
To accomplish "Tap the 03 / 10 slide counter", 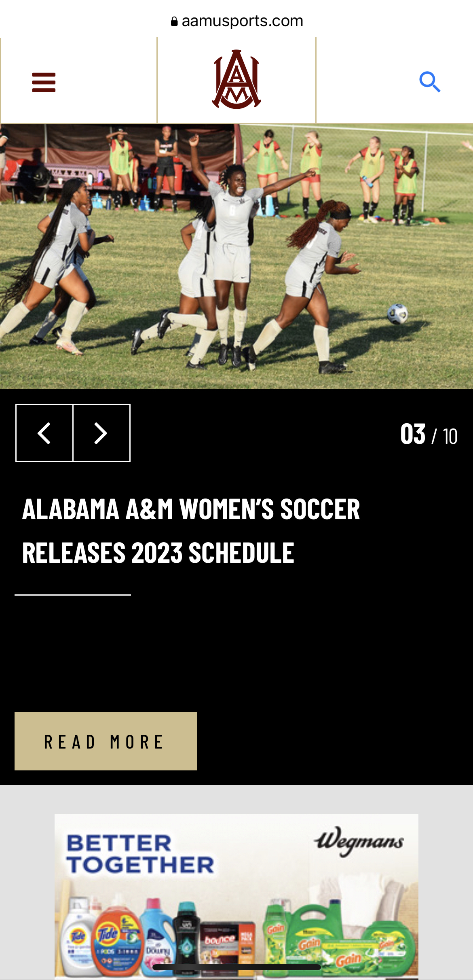I will coord(429,435).
